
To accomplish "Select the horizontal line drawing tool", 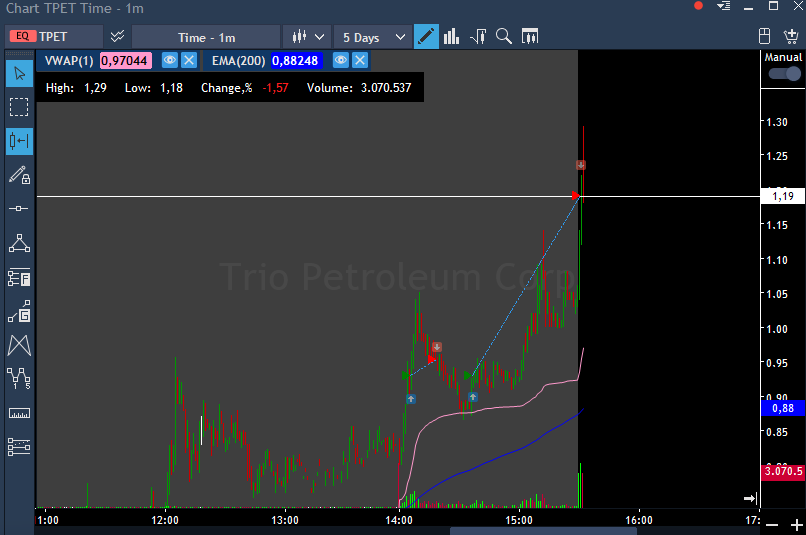I will pyautogui.click(x=19, y=208).
